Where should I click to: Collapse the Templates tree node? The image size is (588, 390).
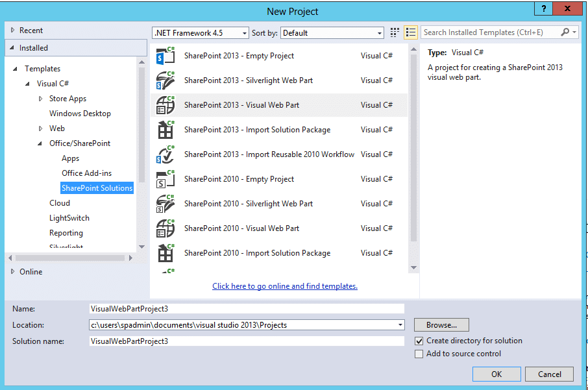[x=15, y=69]
